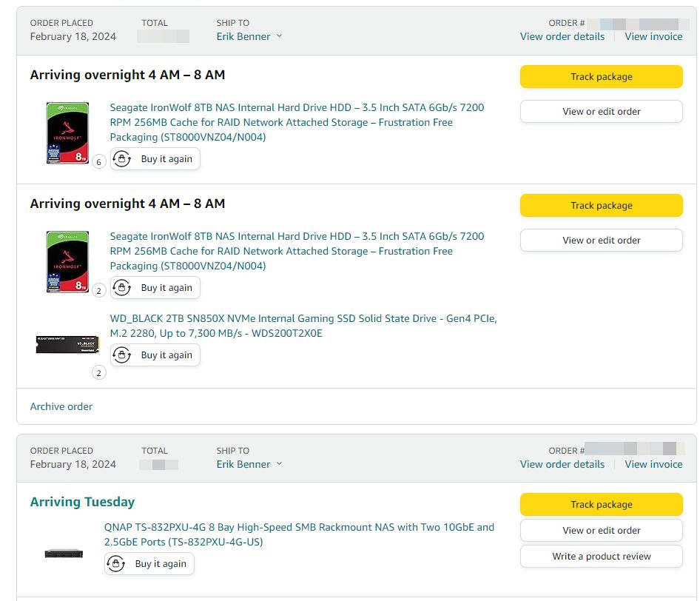The height and width of the screenshot is (601, 700).
Task: Click the buy-again cart icon for WD_BLACK SSD
Action: coord(121,355)
